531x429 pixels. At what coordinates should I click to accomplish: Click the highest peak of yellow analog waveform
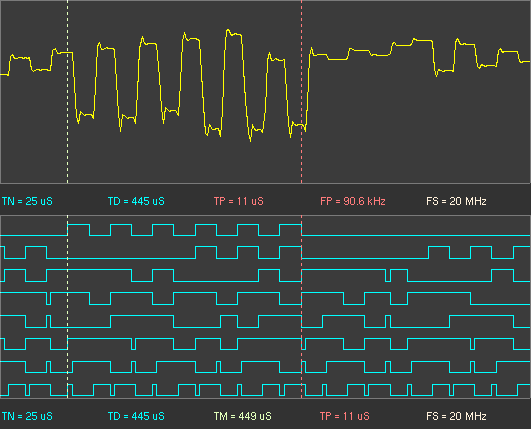coord(228,30)
